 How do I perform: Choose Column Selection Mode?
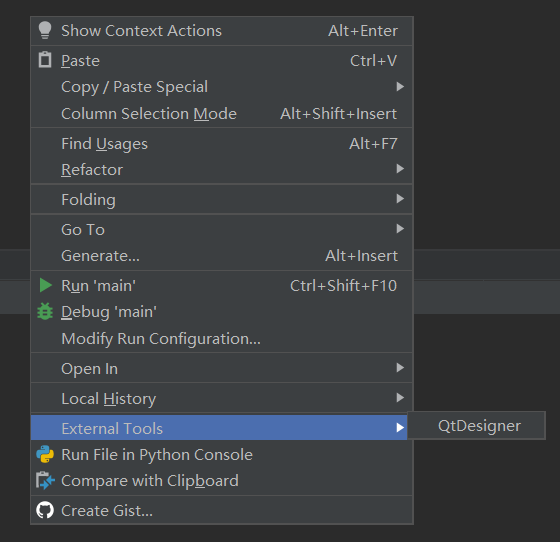point(222,114)
